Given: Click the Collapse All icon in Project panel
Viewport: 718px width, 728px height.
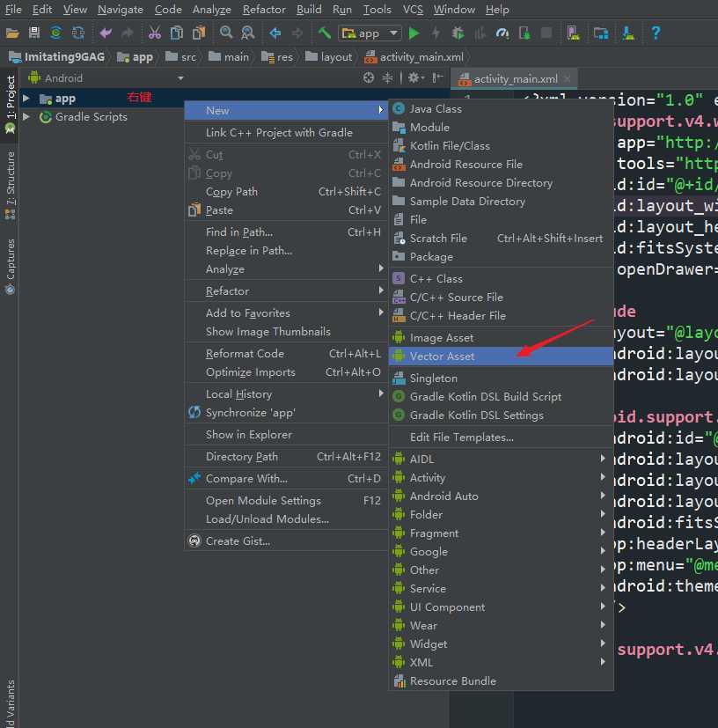Looking at the screenshot, I should point(387,77).
